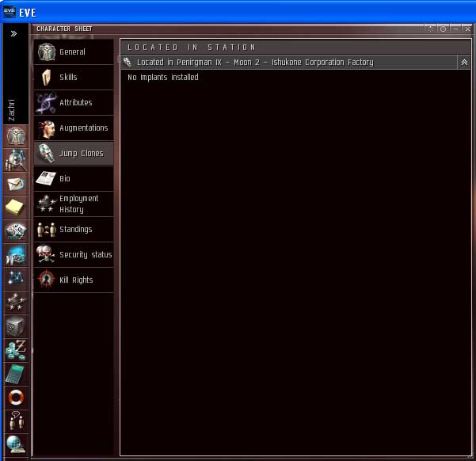Open the Chat channels people icon

16,421
